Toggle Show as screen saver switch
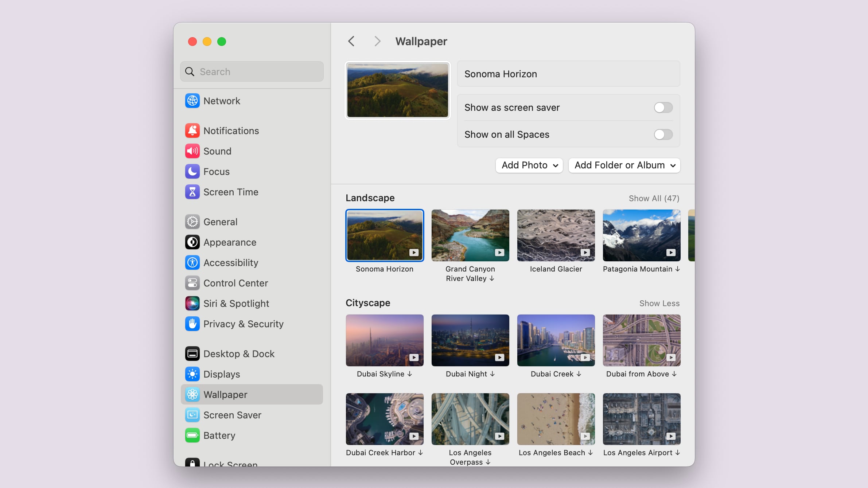 (662, 107)
